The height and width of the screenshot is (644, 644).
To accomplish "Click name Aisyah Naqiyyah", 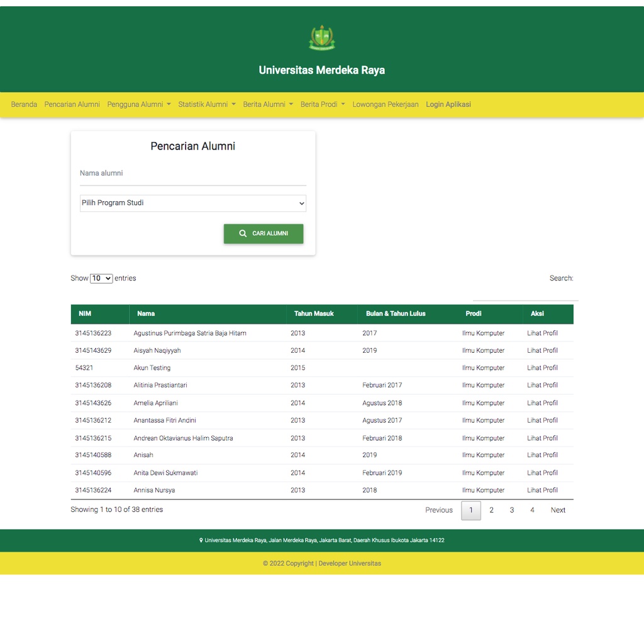I will click(157, 350).
